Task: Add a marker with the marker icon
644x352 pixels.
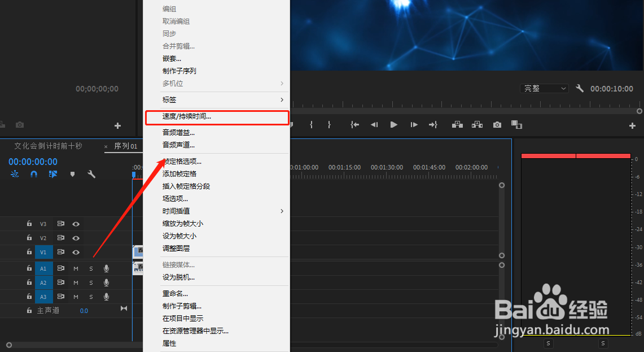Action: coord(72,174)
